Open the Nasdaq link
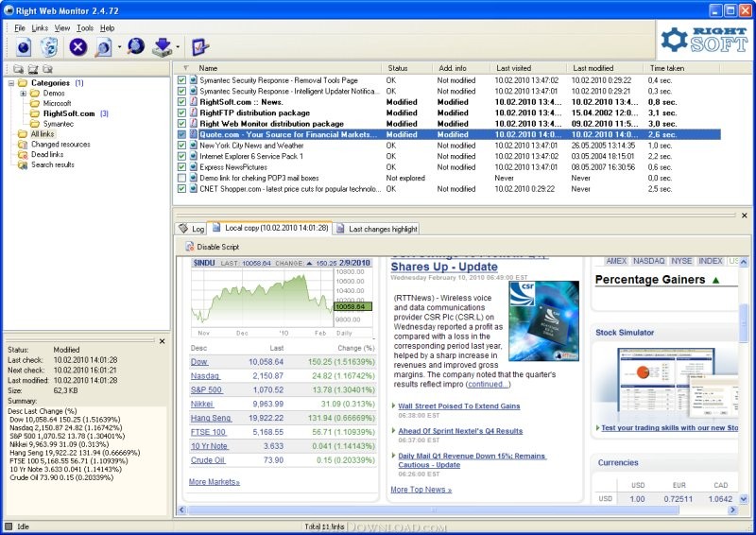756x535 pixels. pyautogui.click(x=205, y=376)
